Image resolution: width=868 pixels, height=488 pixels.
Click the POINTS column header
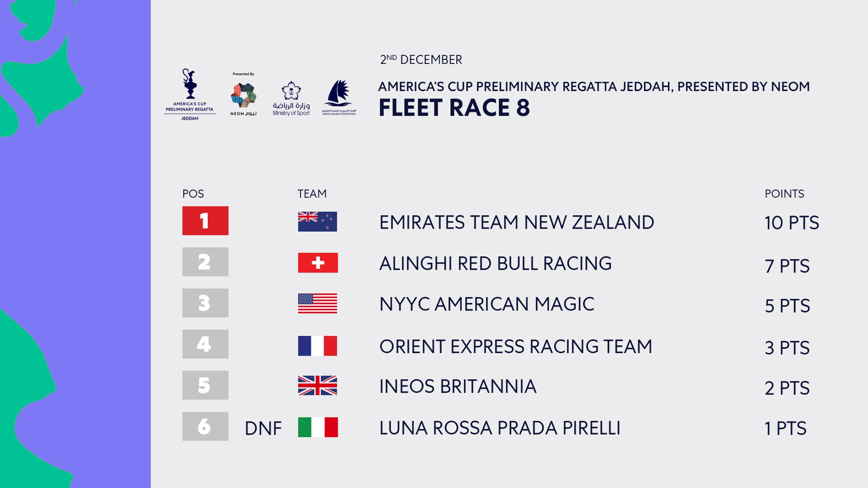784,194
